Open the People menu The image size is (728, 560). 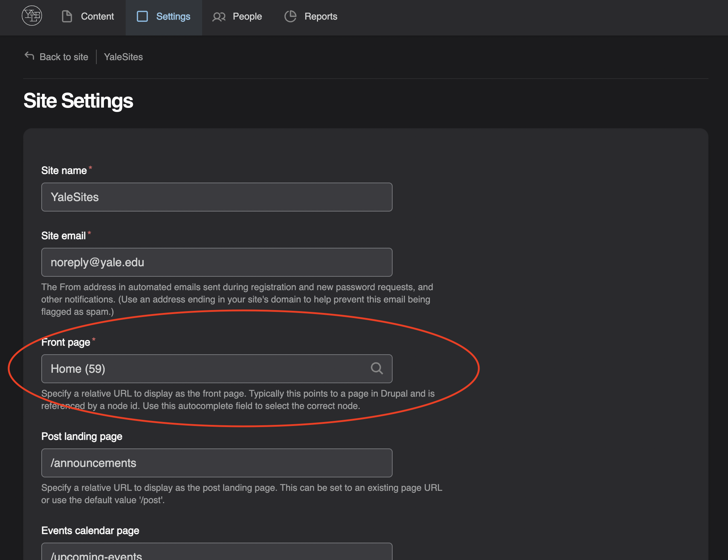[237, 17]
